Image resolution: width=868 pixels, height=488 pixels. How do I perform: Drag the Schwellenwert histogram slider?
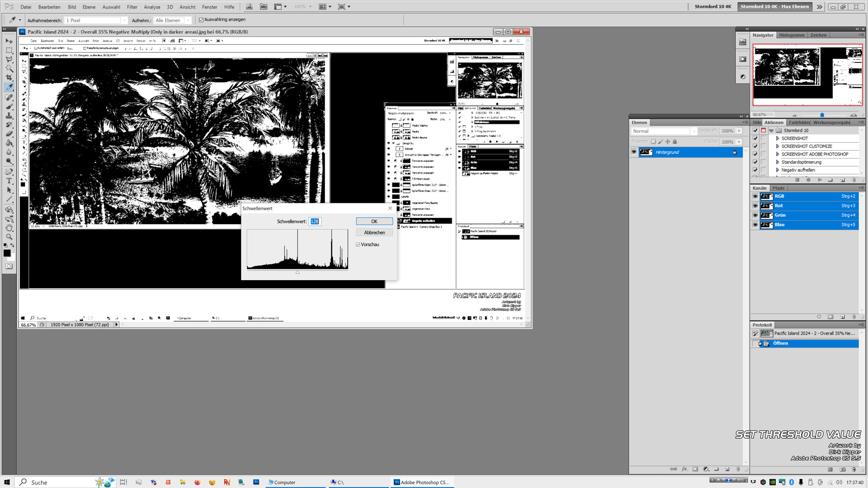pos(297,272)
